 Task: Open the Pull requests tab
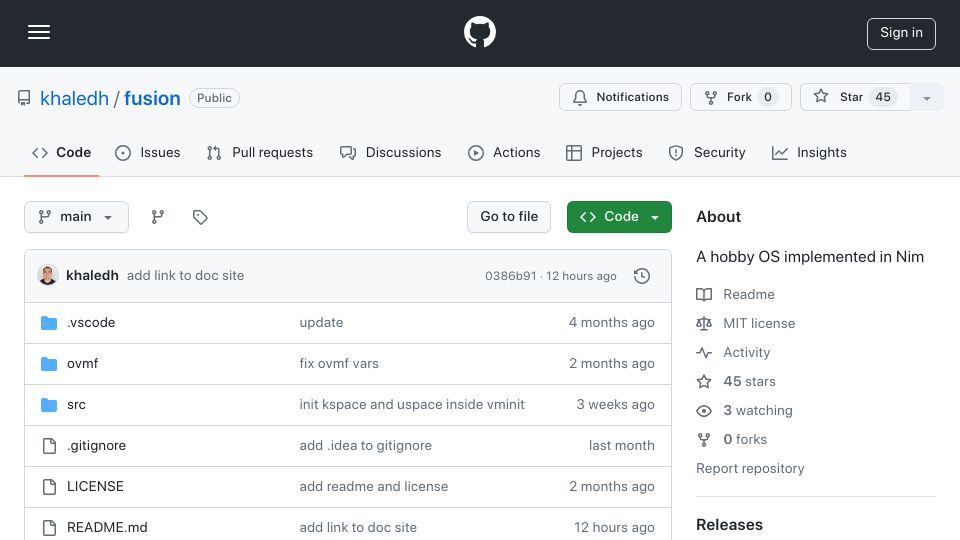pyautogui.click(x=260, y=152)
